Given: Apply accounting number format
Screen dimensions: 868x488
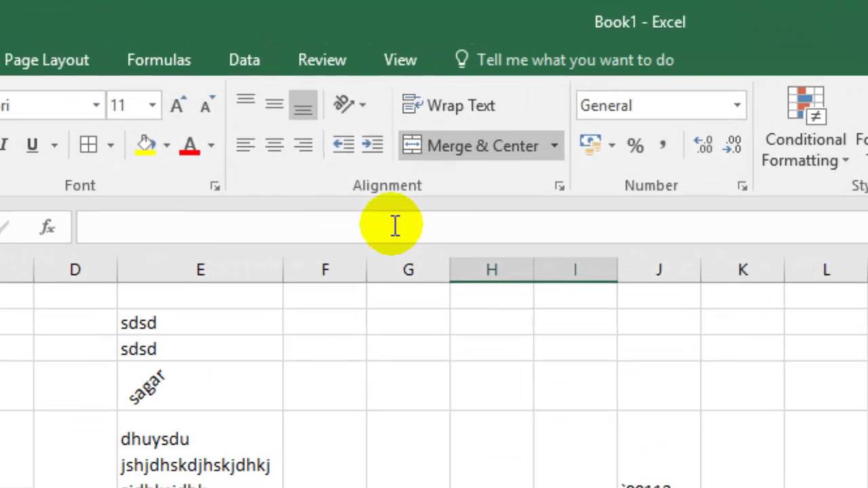Looking at the screenshot, I should coord(590,144).
